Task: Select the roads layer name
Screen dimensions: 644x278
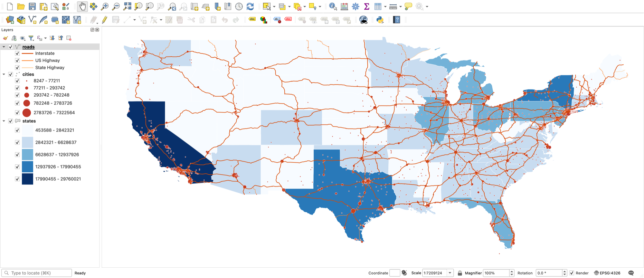Action: pyautogui.click(x=28, y=47)
